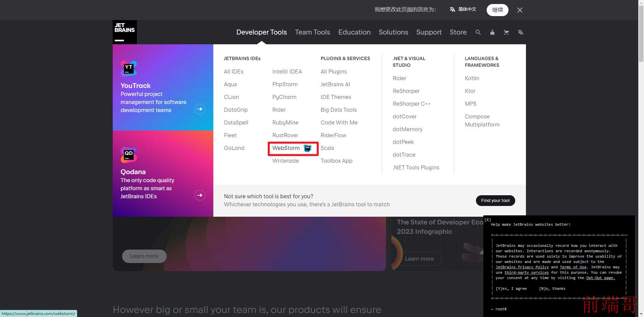The height and width of the screenshot is (317, 644).
Task: Choose [N]o, thanks in cookie popup
Action: [552, 288]
